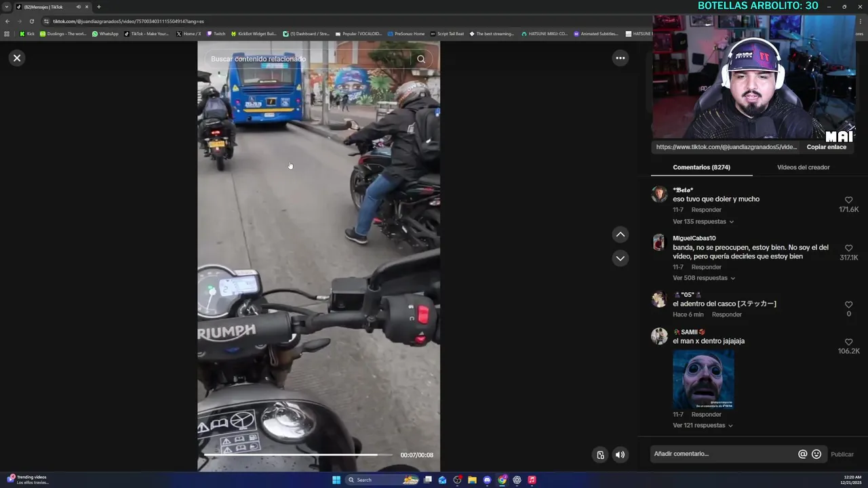The width and height of the screenshot is (868, 488).
Task: Expand 'Ver 508 respuestas'
Action: pos(704,278)
